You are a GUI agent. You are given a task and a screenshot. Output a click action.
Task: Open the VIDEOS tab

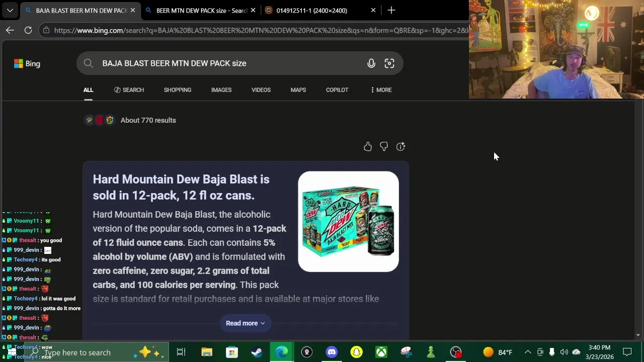261,90
